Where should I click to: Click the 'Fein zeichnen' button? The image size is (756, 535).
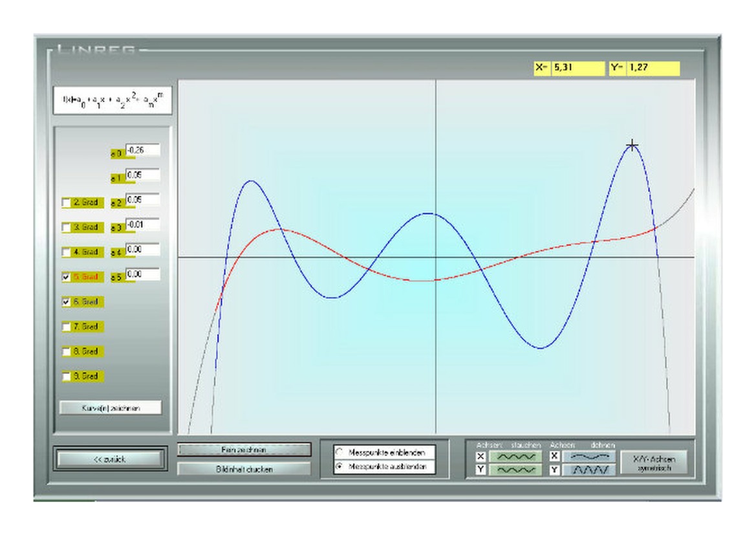[244, 450]
